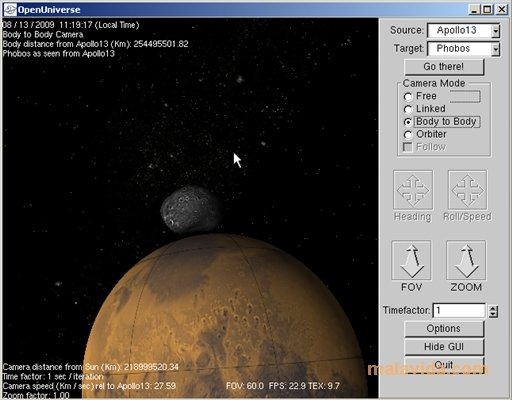Click the Quit button
The width and height of the screenshot is (512, 400).
[444, 365]
